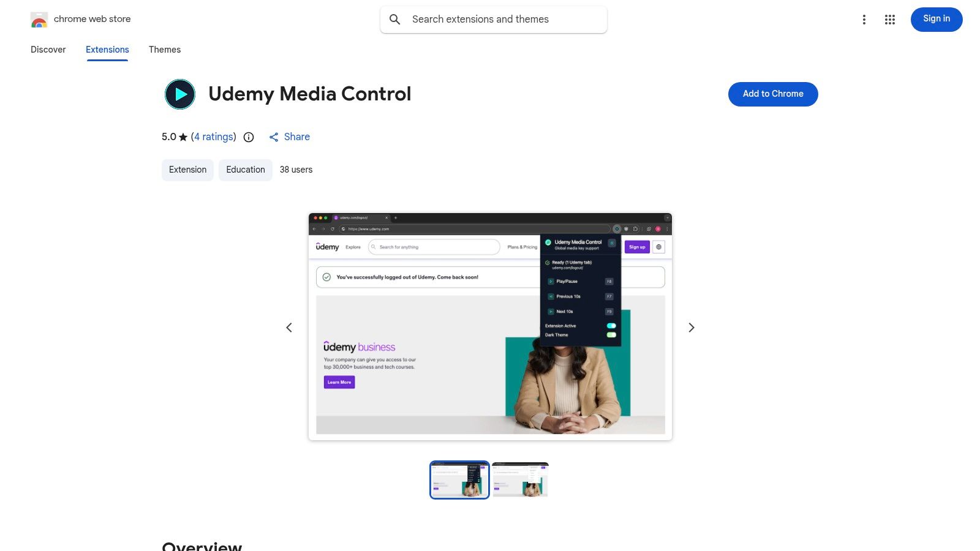Click the Search extensions and themes field
The image size is (980, 551).
click(493, 19)
